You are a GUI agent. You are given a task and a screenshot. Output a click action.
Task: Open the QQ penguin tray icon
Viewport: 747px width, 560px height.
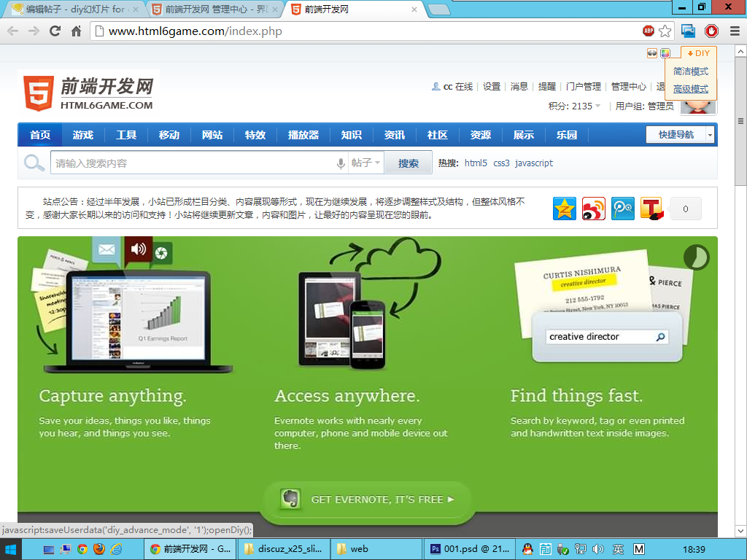[x=527, y=549]
